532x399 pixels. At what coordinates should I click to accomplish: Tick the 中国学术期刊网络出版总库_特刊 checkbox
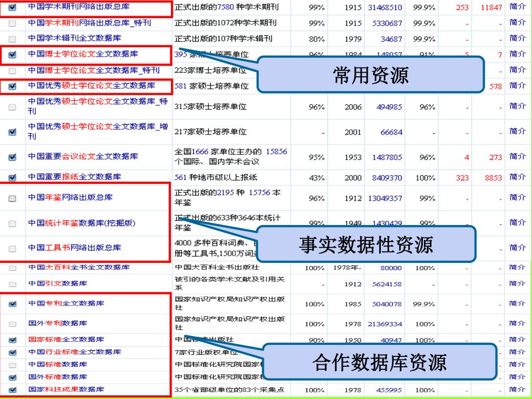(12, 23)
